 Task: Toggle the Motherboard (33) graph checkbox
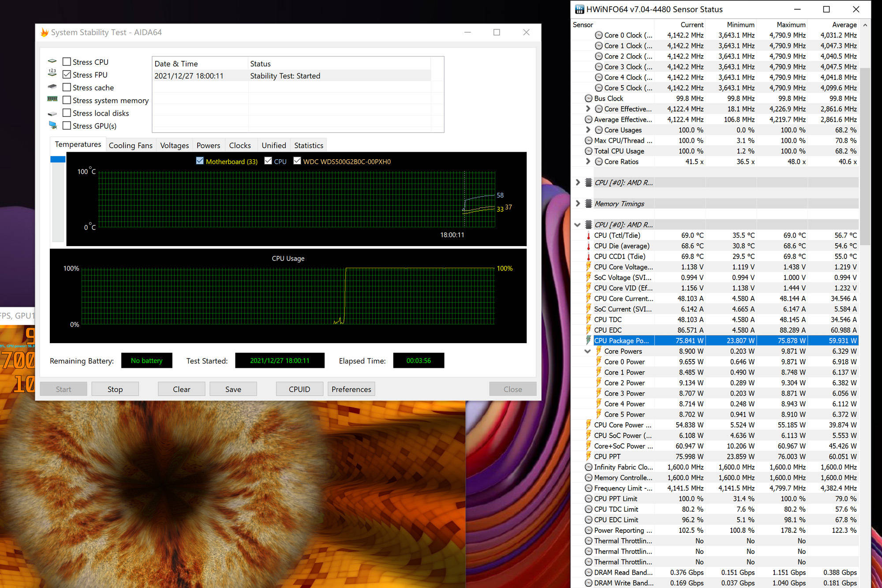(x=200, y=161)
